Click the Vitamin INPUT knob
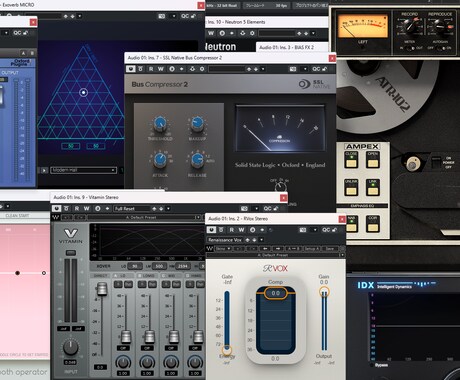 (71, 347)
